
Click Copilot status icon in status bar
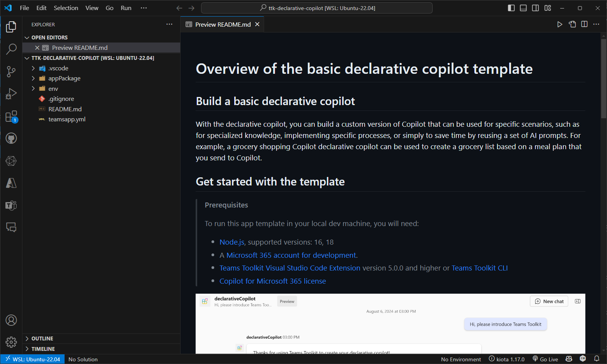pyautogui.click(x=569, y=359)
